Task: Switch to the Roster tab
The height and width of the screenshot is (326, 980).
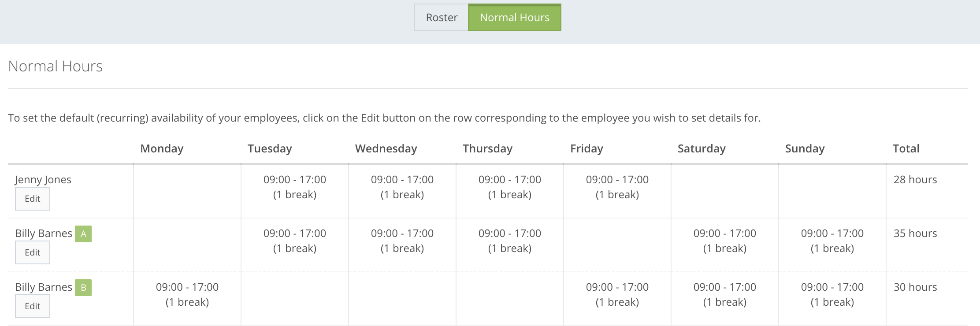Action: pyautogui.click(x=442, y=18)
